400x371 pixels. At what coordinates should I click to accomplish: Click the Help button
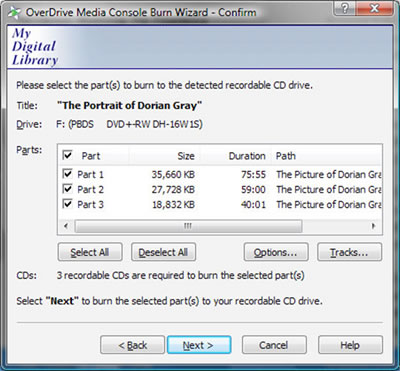coord(350,345)
